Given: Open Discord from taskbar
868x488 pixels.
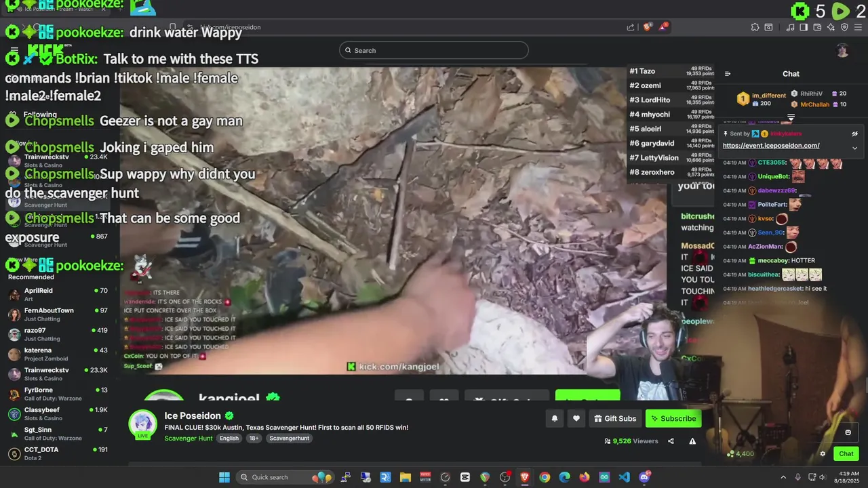Looking at the screenshot, I should pyautogui.click(x=644, y=477).
